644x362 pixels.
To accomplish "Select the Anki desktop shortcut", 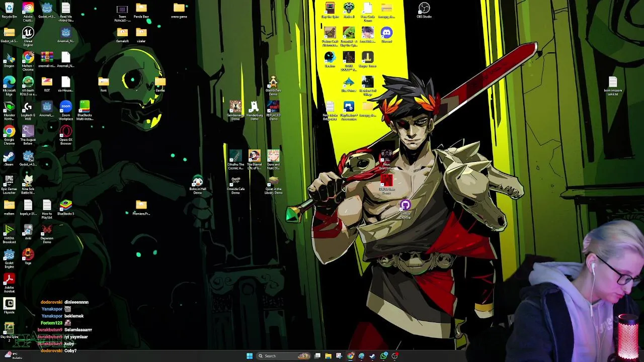I will (x=28, y=232).
